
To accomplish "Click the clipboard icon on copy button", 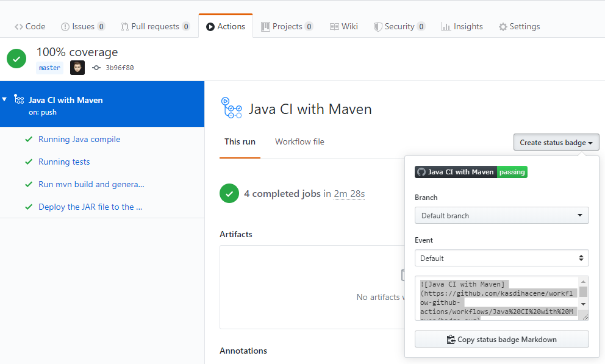I will point(451,340).
